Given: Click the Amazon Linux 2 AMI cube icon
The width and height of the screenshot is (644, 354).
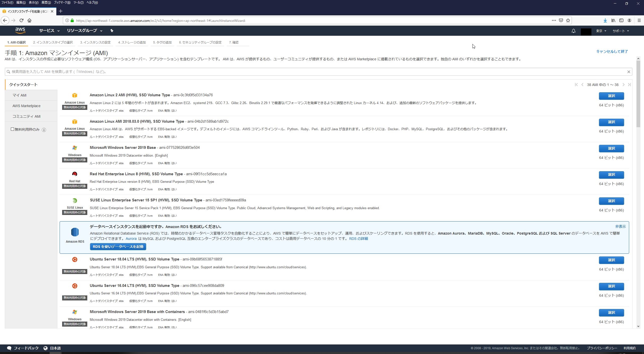Looking at the screenshot, I should click(x=74, y=95).
